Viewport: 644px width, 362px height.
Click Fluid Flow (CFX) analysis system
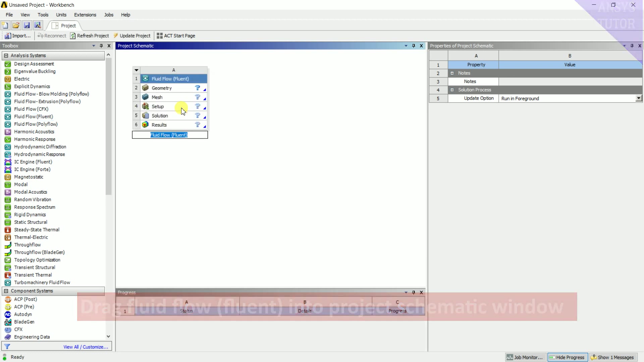(x=31, y=109)
